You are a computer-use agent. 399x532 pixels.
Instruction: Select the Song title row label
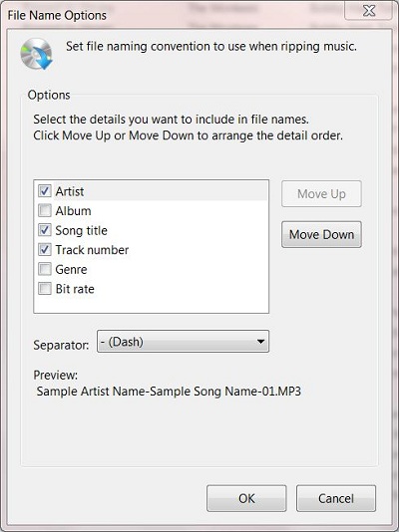click(82, 231)
